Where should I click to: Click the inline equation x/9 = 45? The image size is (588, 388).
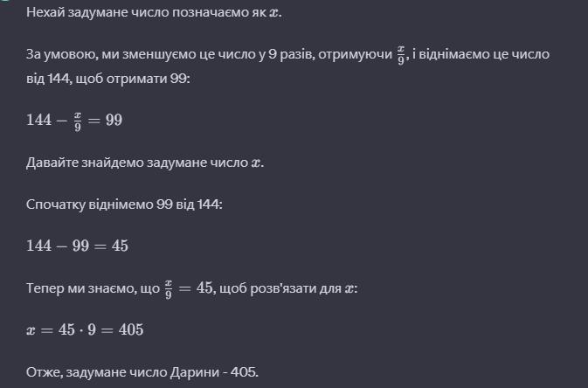click(189, 289)
